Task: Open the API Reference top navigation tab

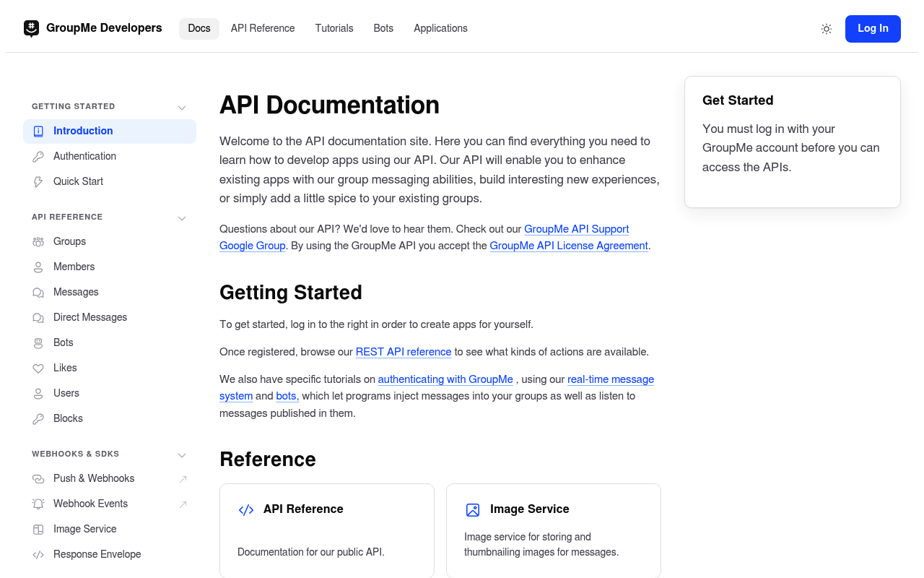Action: coord(263,29)
